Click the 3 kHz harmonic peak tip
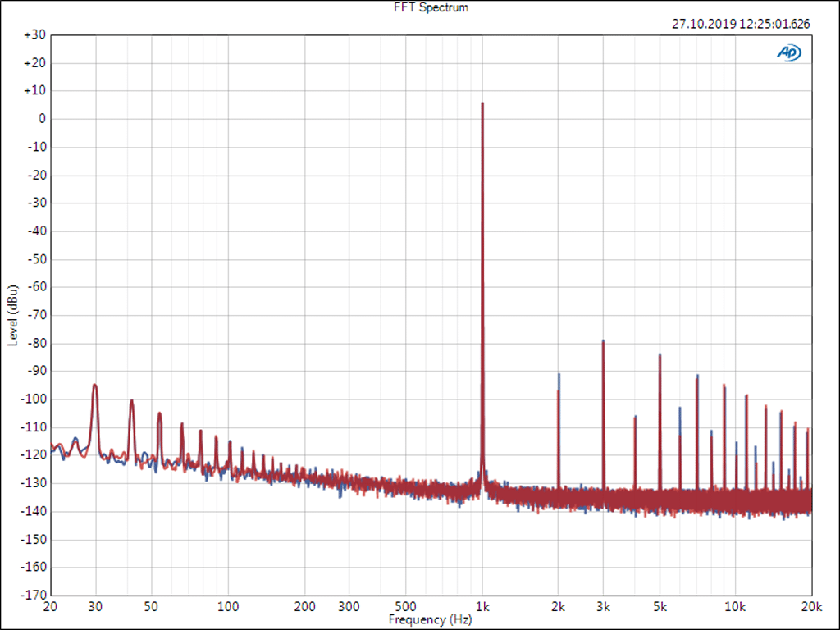Image resolution: width=840 pixels, height=630 pixels. tap(603, 341)
